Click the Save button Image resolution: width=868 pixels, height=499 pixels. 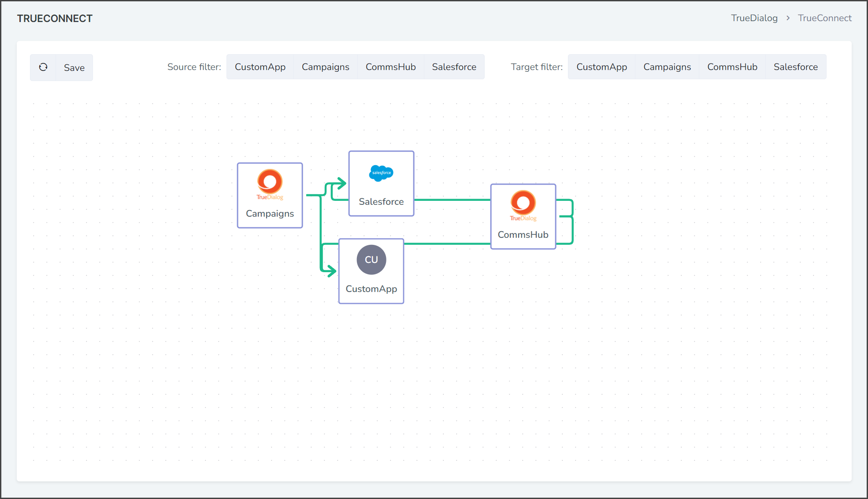[74, 67]
